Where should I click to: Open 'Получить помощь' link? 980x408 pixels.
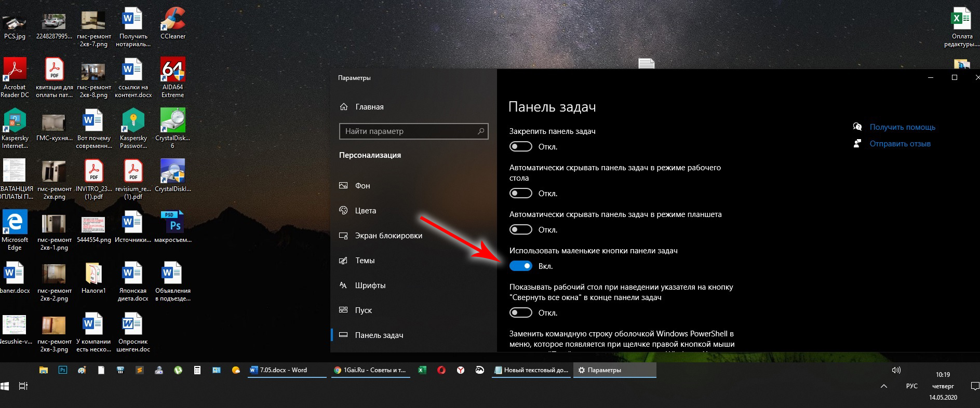click(x=902, y=127)
